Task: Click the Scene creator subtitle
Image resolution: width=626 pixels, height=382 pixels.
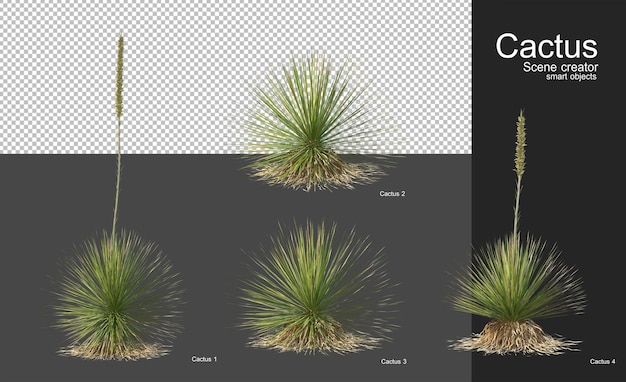Action: point(561,67)
